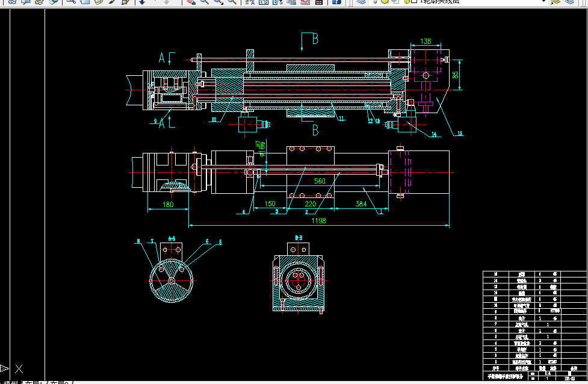Click the Make Object's Layer Current icon

pyautogui.click(x=556, y=1)
